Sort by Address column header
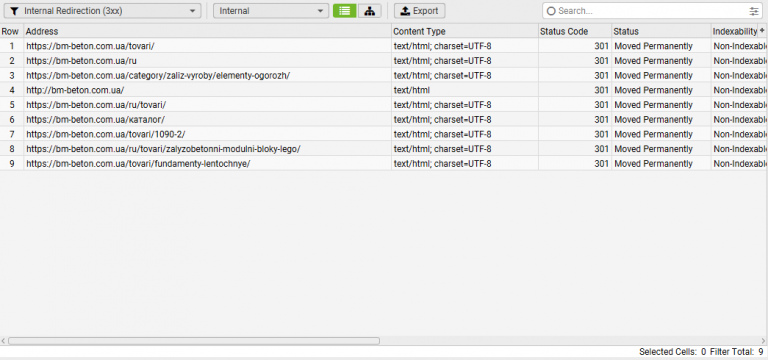The height and width of the screenshot is (360, 768). click(208, 31)
